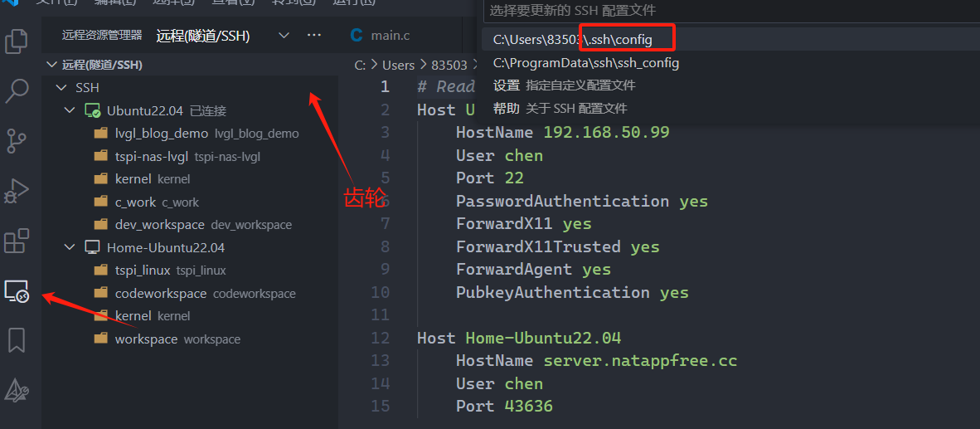Click the ForwardX11Trusted yes line
This screenshot has width=980, height=429.
pyautogui.click(x=557, y=247)
